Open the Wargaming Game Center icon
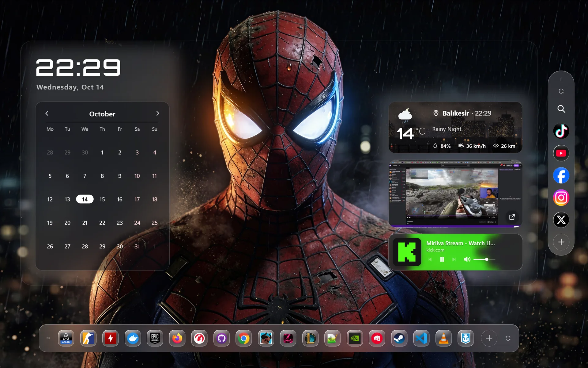The width and height of the screenshot is (588, 368). click(x=199, y=338)
